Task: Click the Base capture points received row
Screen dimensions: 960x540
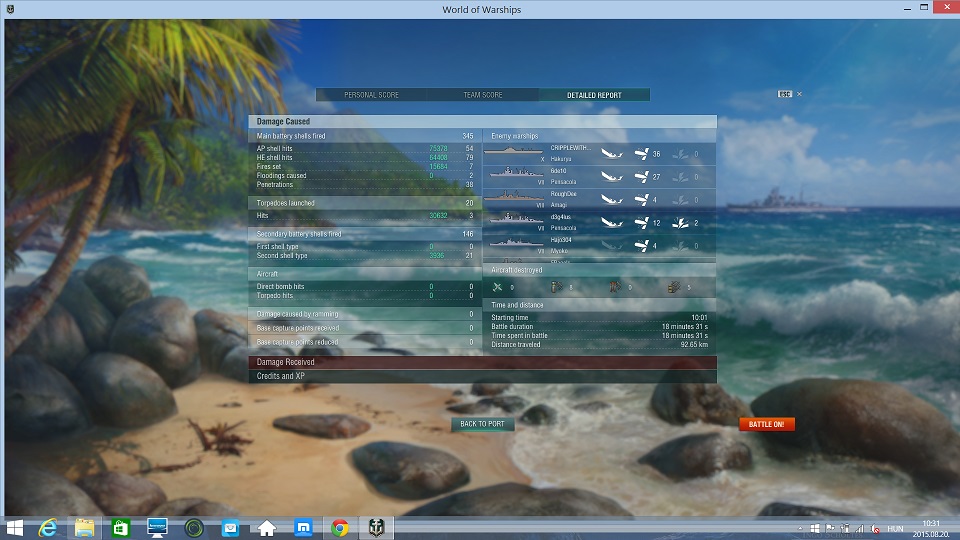Action: (x=365, y=328)
